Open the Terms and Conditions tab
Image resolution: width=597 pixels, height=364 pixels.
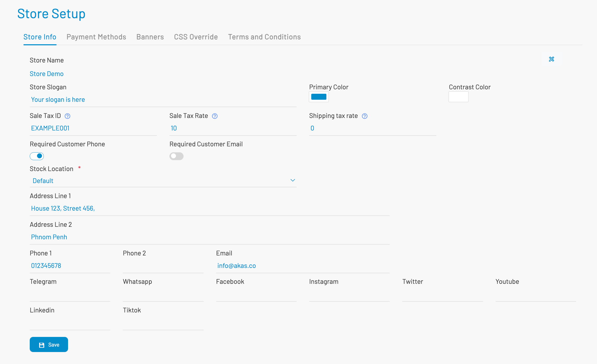[x=264, y=37]
